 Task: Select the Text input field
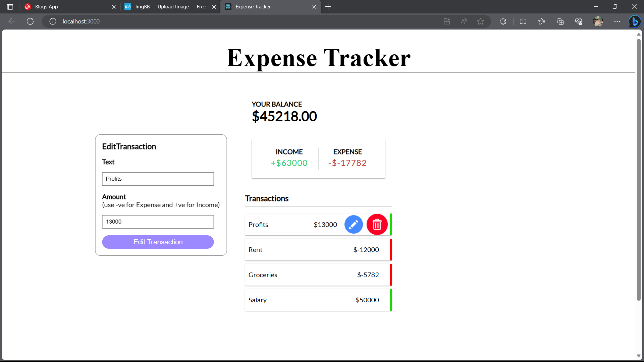click(x=158, y=179)
